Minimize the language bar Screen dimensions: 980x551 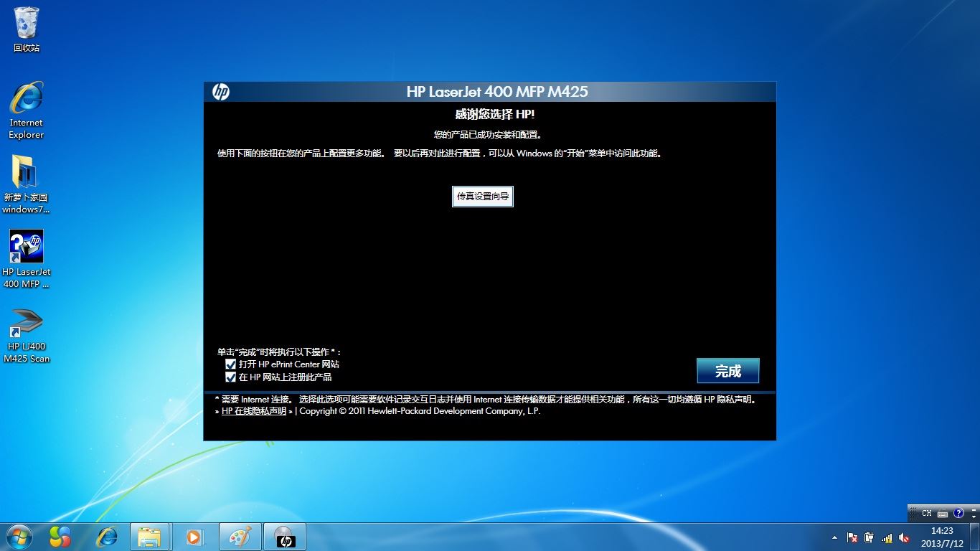[974, 509]
